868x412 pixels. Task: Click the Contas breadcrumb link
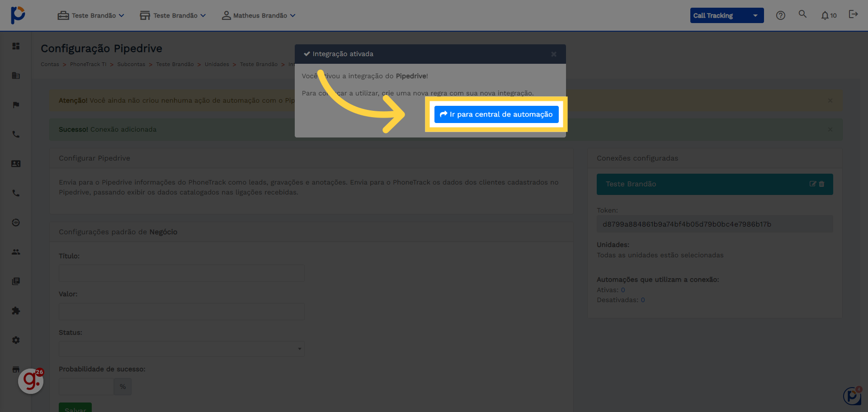[50, 64]
